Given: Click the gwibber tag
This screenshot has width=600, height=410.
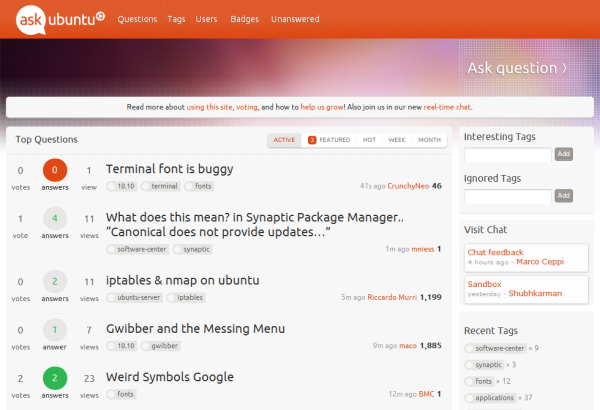Looking at the screenshot, I should coord(160,346).
